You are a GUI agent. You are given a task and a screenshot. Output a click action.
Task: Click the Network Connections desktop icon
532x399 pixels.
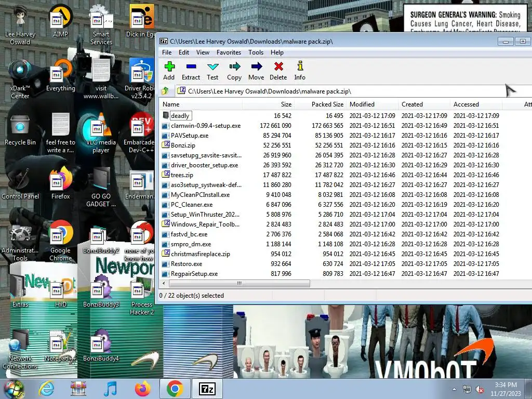point(20,349)
